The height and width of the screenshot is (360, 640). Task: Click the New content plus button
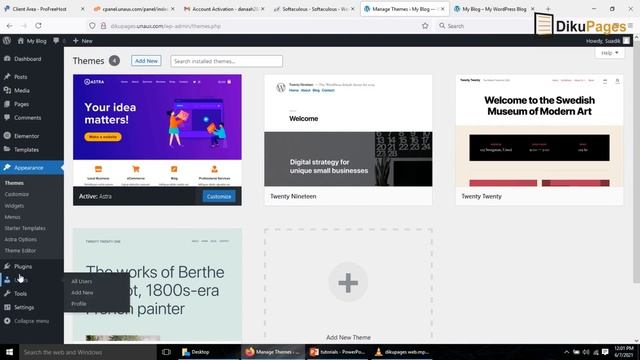pyautogui.click(x=82, y=41)
